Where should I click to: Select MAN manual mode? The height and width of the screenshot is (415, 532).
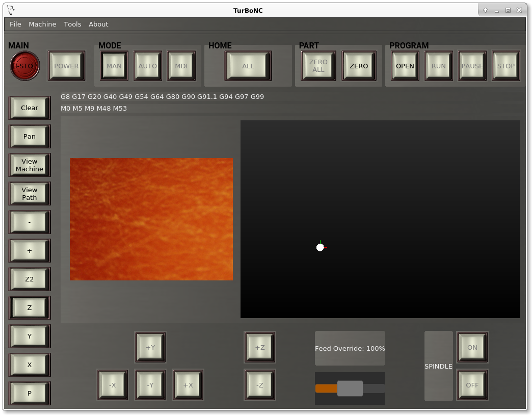(114, 66)
